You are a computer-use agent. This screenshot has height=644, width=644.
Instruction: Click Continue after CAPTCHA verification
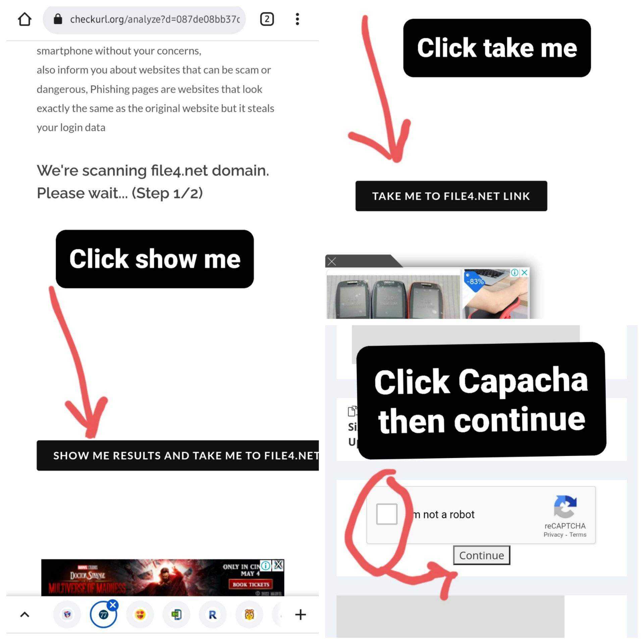pyautogui.click(x=481, y=555)
